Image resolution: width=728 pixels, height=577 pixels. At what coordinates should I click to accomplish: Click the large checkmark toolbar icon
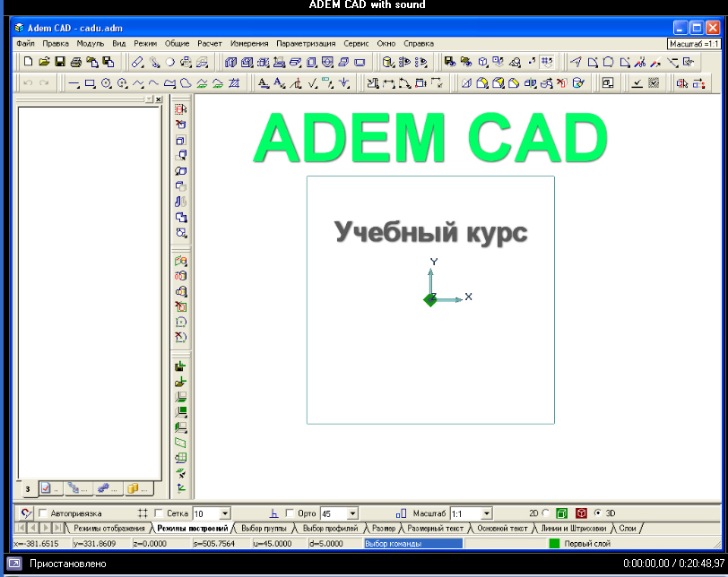(x=637, y=83)
